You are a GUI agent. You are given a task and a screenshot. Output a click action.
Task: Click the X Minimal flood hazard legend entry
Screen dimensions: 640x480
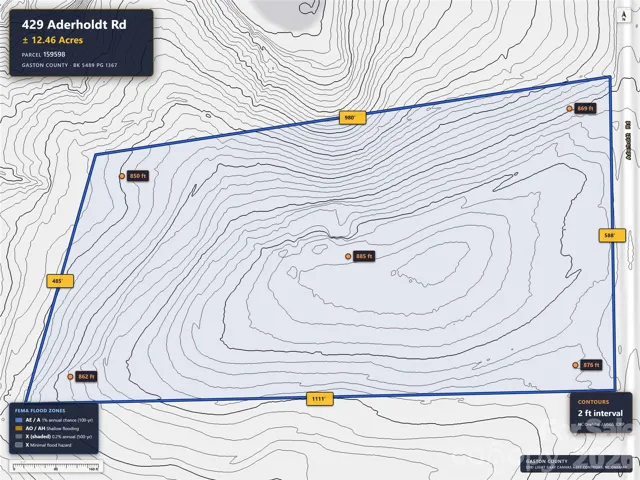(x=43, y=445)
